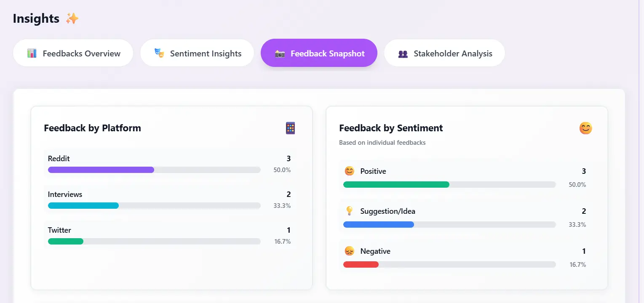Click the blue Suggestion/Idea progress bar
The image size is (644, 303).
tap(379, 224)
